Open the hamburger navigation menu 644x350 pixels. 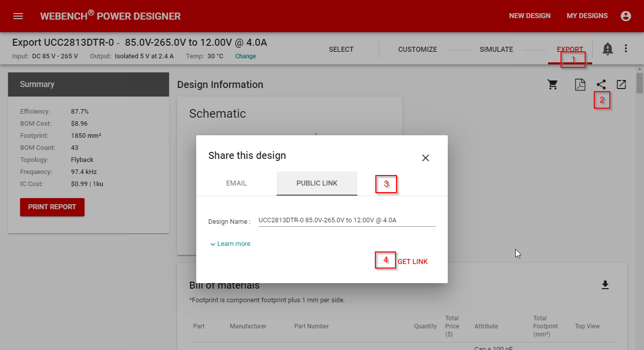[x=18, y=16]
